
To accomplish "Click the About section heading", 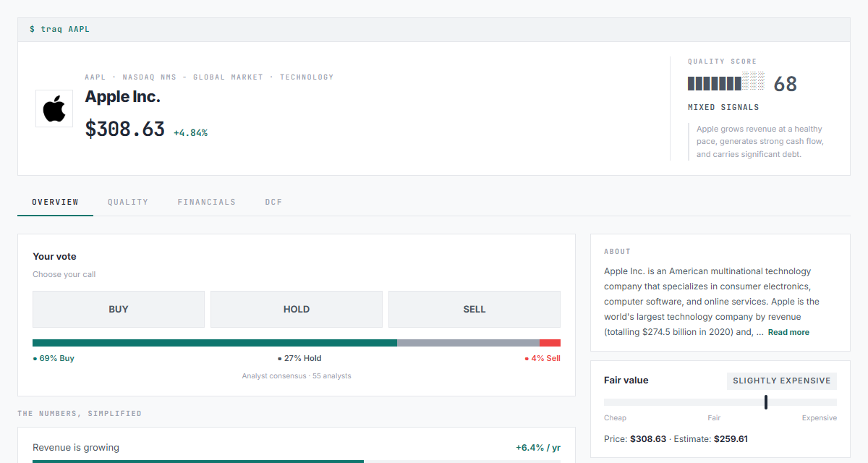I will click(x=617, y=252).
